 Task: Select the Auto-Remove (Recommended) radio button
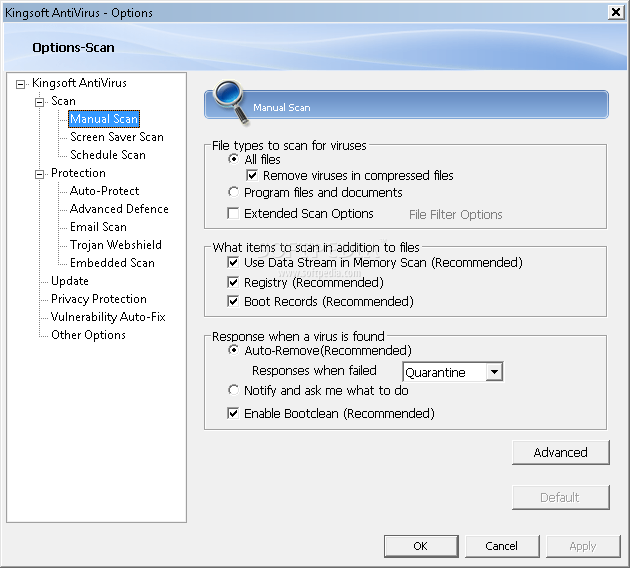(233, 350)
